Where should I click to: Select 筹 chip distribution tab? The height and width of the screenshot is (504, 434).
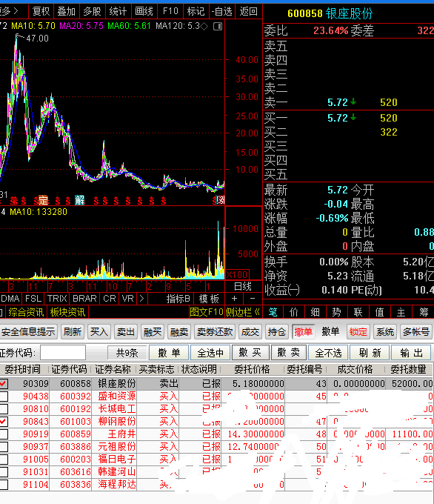424,312
